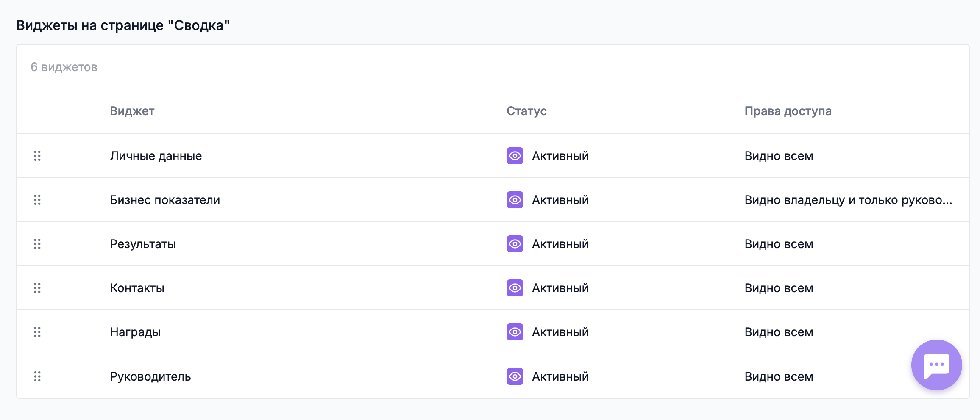
Task: Toggle visibility eye for Награды widget
Action: (515, 332)
